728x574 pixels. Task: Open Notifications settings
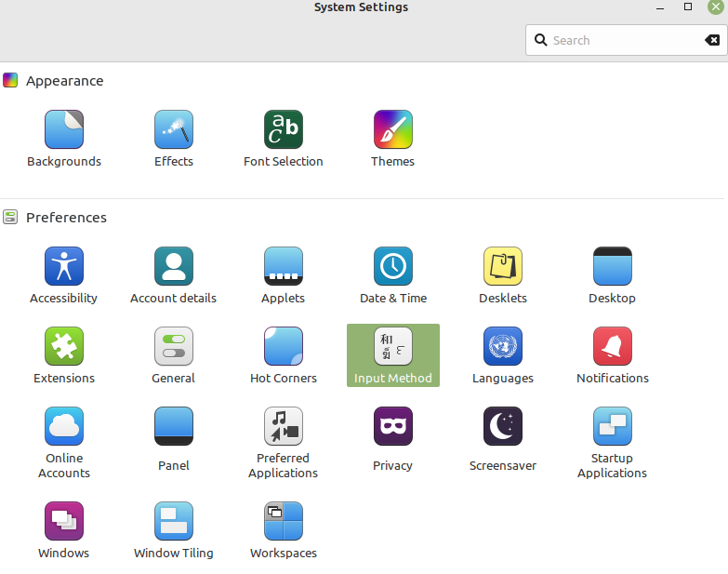click(x=613, y=347)
